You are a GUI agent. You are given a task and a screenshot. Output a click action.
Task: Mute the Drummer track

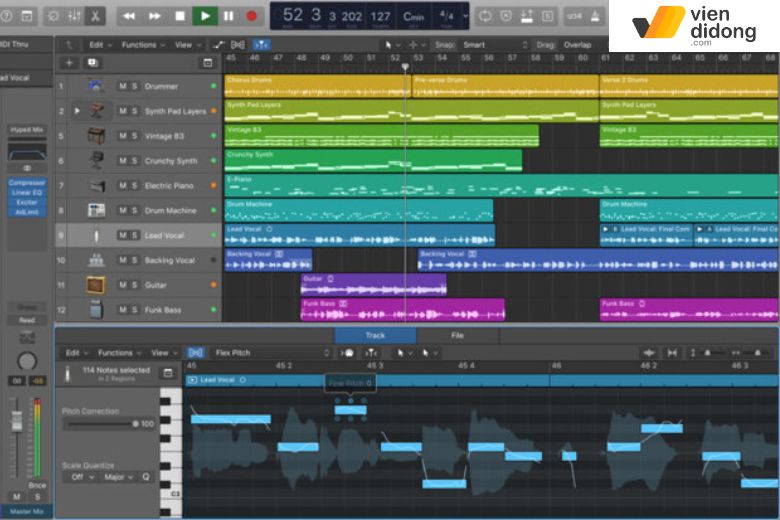click(122, 86)
